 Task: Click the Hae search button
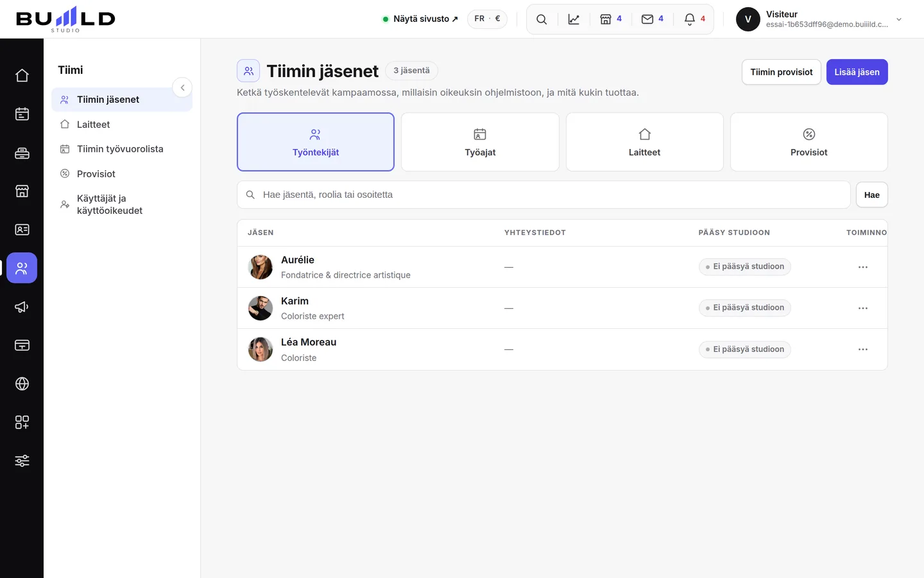tap(871, 195)
